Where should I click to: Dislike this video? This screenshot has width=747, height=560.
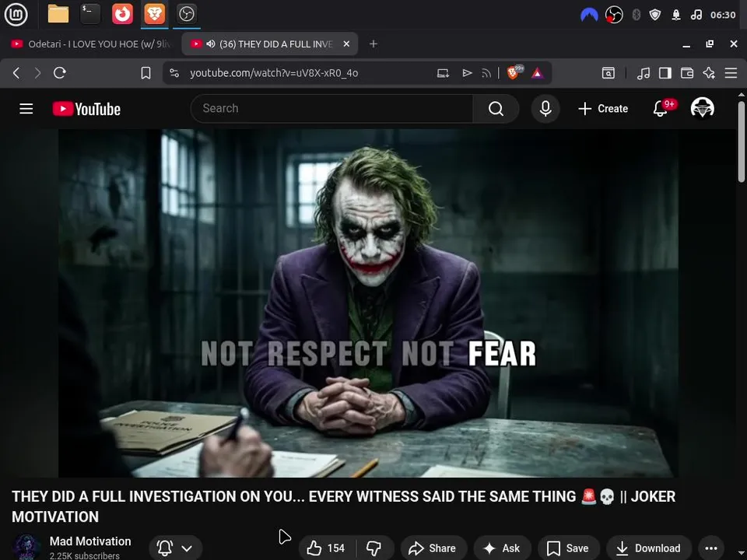[x=374, y=548]
